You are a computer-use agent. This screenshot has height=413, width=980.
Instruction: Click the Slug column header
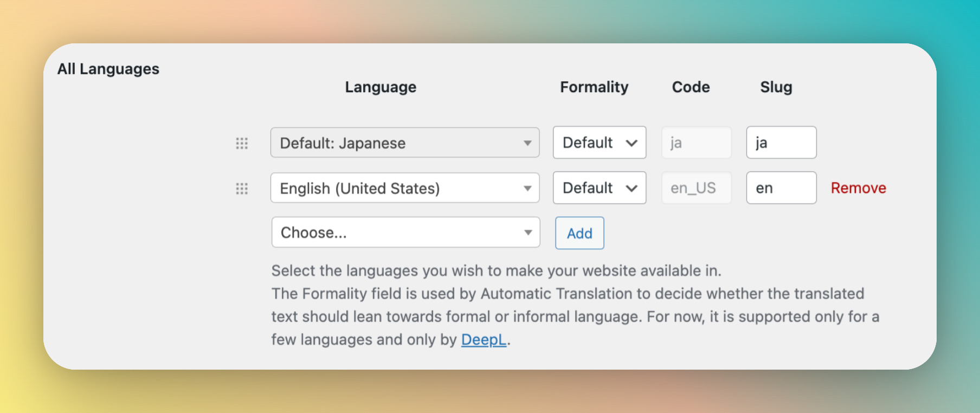coord(776,87)
